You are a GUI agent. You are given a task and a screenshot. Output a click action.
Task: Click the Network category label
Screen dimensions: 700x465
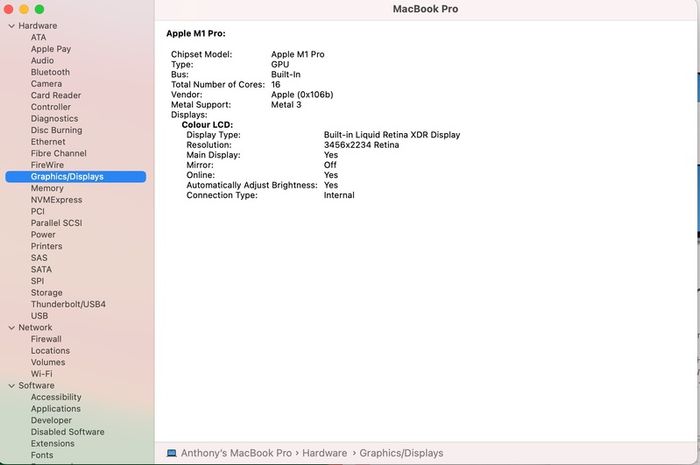[x=35, y=328]
